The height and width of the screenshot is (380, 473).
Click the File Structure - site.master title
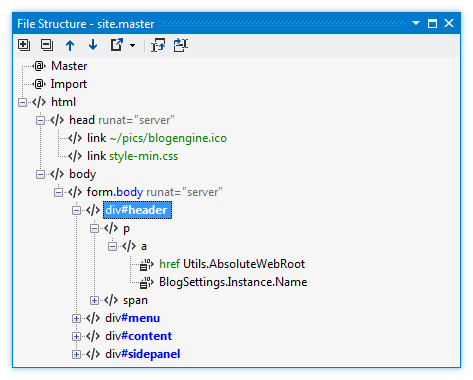point(86,24)
